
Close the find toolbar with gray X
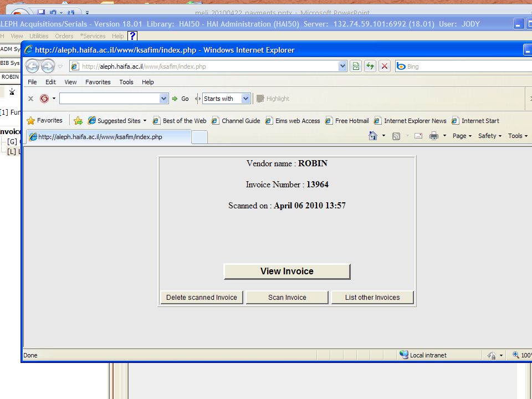click(x=30, y=99)
